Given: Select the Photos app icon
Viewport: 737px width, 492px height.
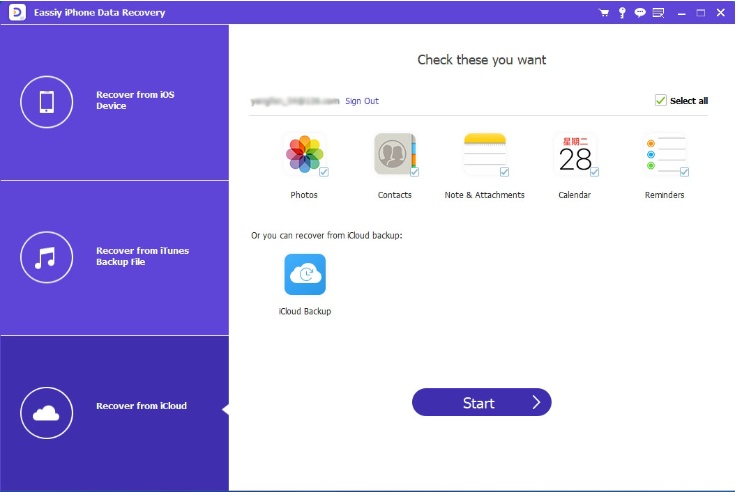Looking at the screenshot, I should coord(305,154).
